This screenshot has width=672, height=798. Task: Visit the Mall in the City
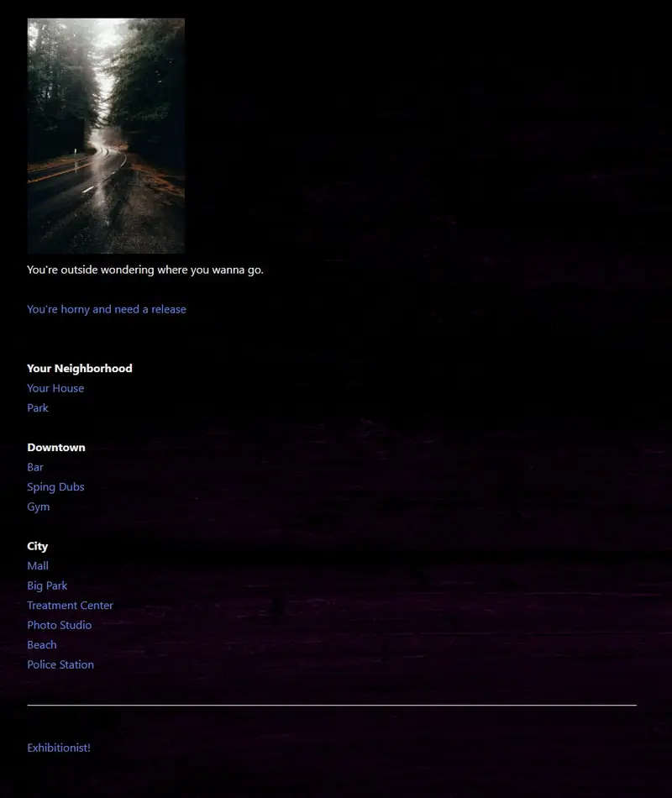tap(38, 566)
